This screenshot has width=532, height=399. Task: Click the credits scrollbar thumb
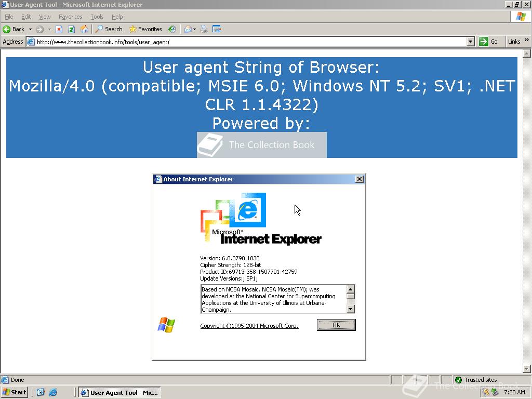coord(351,296)
